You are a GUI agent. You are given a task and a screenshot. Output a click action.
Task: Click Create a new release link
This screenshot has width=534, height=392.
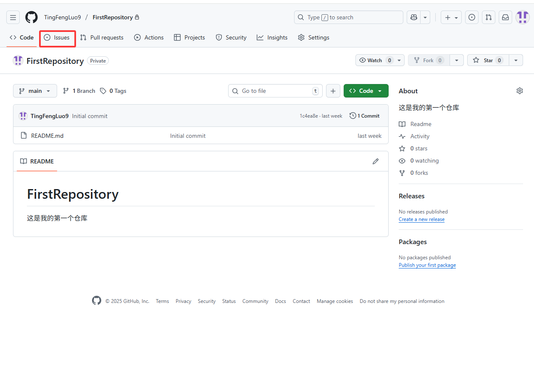point(421,219)
